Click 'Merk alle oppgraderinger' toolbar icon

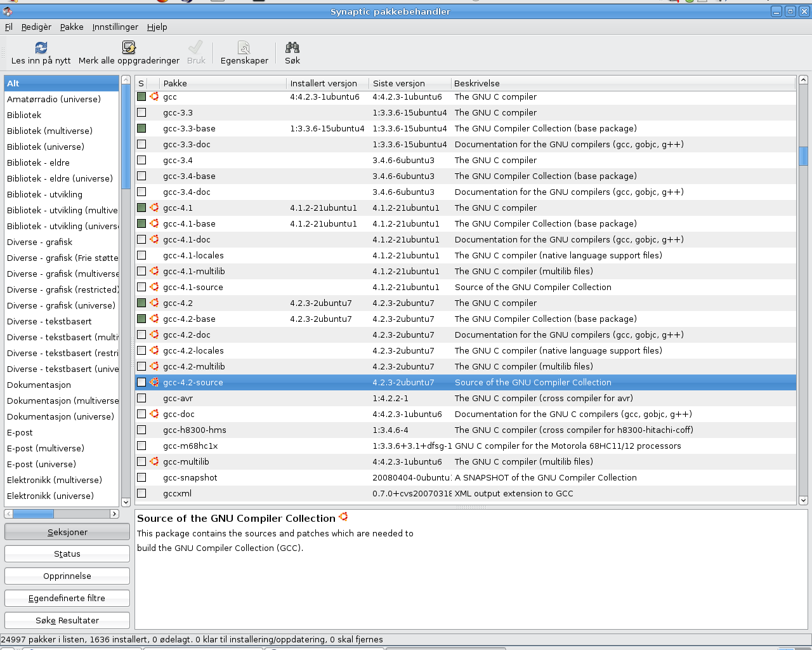(129, 48)
